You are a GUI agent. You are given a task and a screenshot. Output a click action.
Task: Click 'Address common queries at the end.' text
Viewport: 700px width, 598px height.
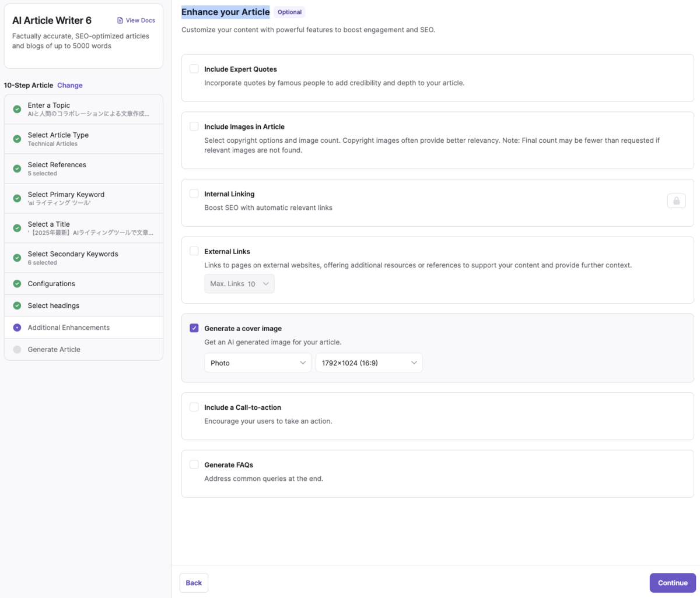click(x=264, y=479)
